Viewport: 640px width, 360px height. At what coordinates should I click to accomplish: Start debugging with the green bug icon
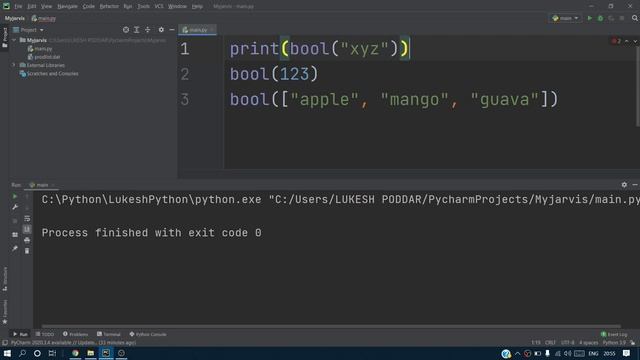click(600, 18)
